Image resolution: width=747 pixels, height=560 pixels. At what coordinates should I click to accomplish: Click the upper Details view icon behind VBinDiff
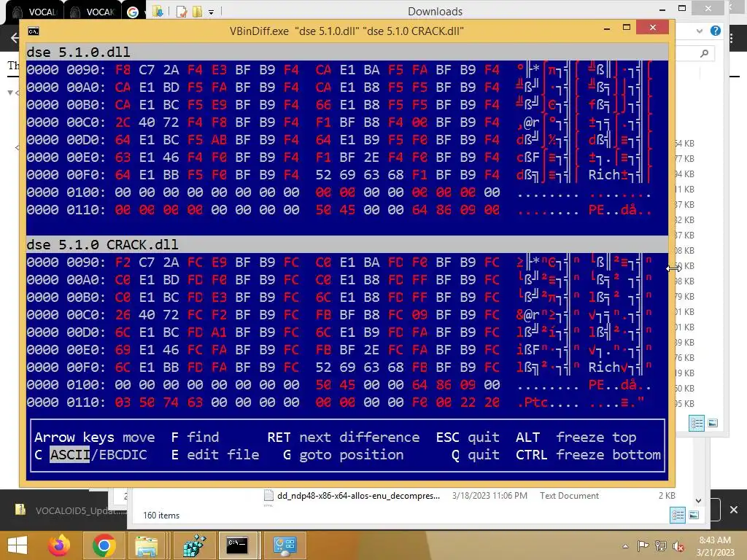pos(697,424)
